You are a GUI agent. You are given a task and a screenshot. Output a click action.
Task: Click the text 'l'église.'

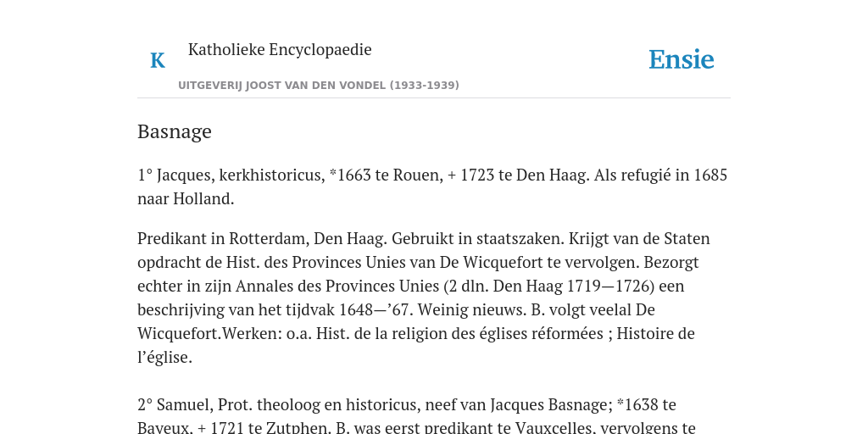(164, 357)
